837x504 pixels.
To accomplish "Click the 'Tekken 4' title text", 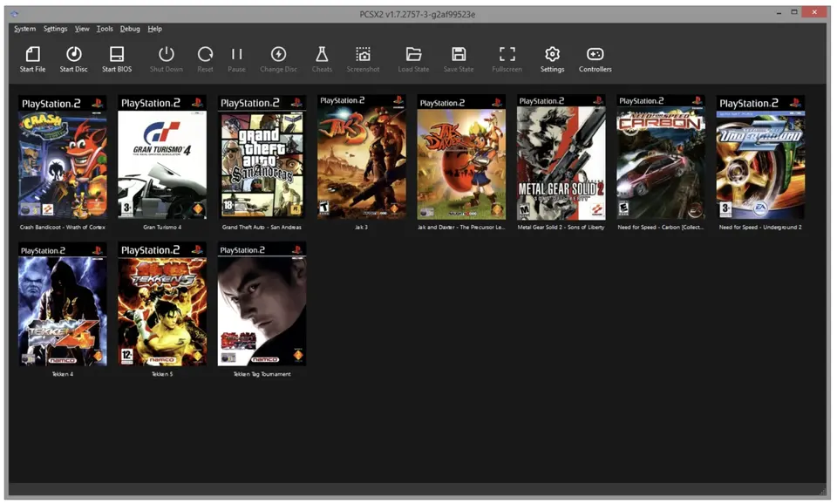I will click(x=63, y=374).
